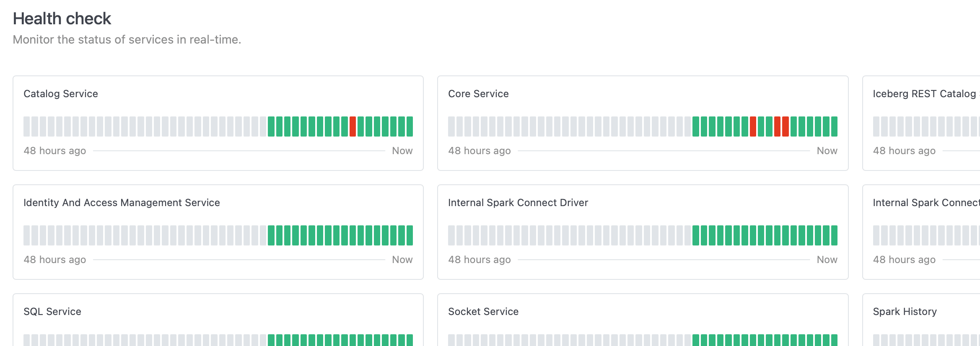Viewport: 980px width, 346px height.
Task: Click '48 hours ago' under Identity And Access Management
Action: [55, 260]
